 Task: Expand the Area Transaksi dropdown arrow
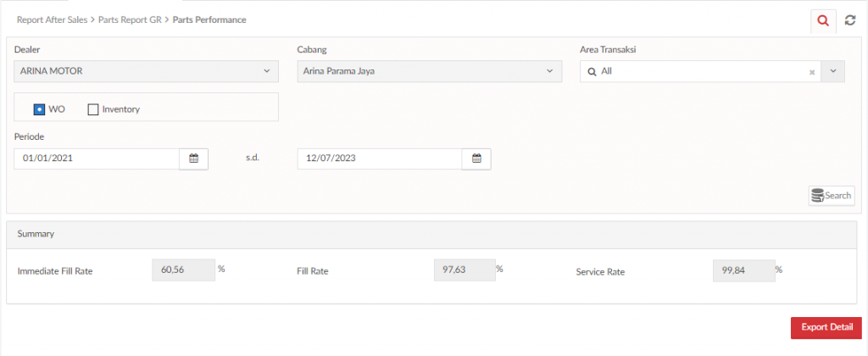[x=834, y=71]
